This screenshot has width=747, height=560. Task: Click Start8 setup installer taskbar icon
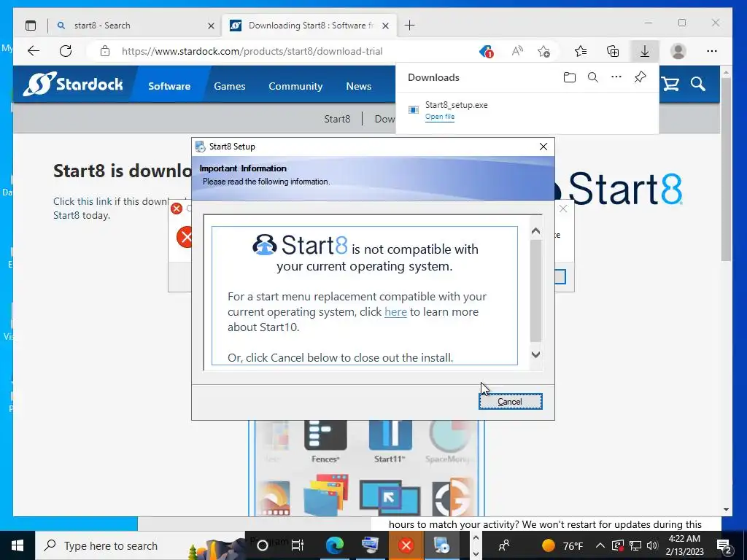[441, 545]
